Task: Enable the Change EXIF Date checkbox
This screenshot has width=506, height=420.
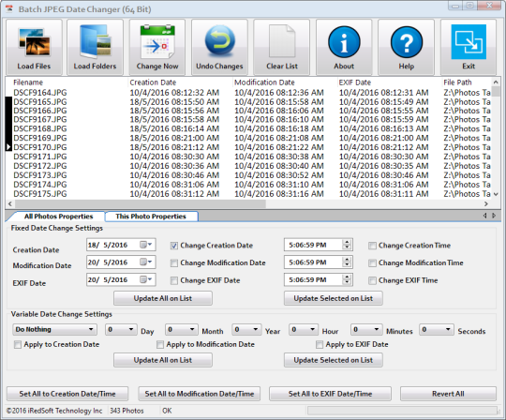Action: 174,280
